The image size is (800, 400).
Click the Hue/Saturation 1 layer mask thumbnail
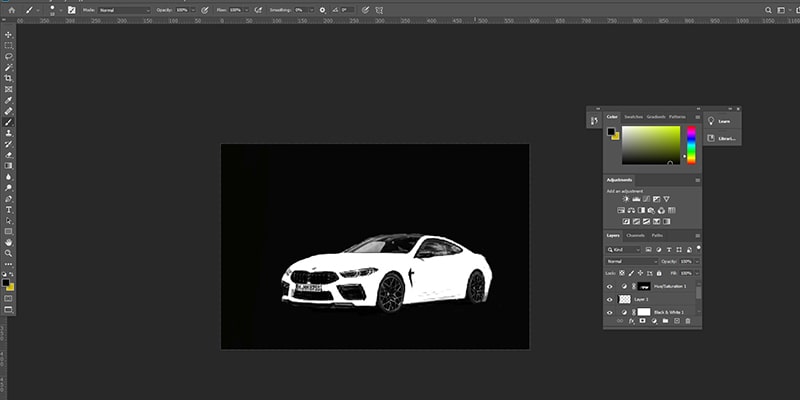pos(644,286)
